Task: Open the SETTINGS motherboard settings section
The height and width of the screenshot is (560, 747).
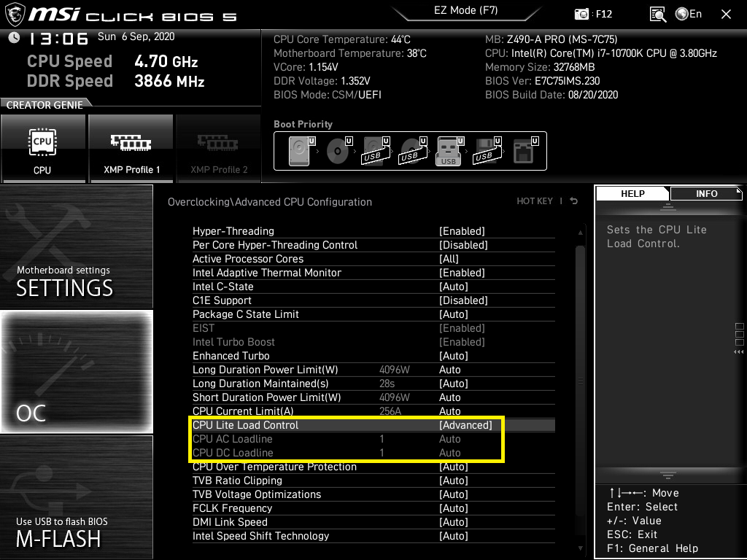Action: [x=77, y=246]
